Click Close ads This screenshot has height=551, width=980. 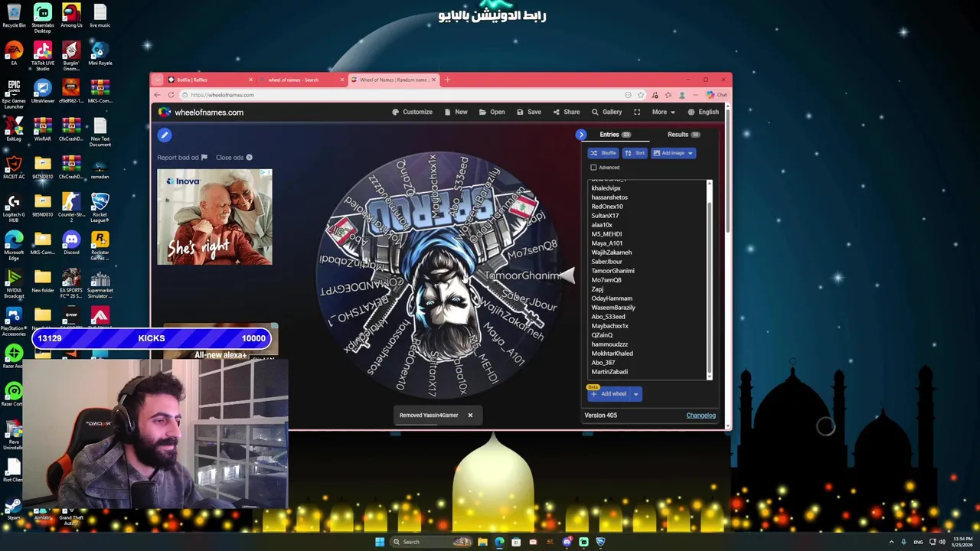pos(234,158)
